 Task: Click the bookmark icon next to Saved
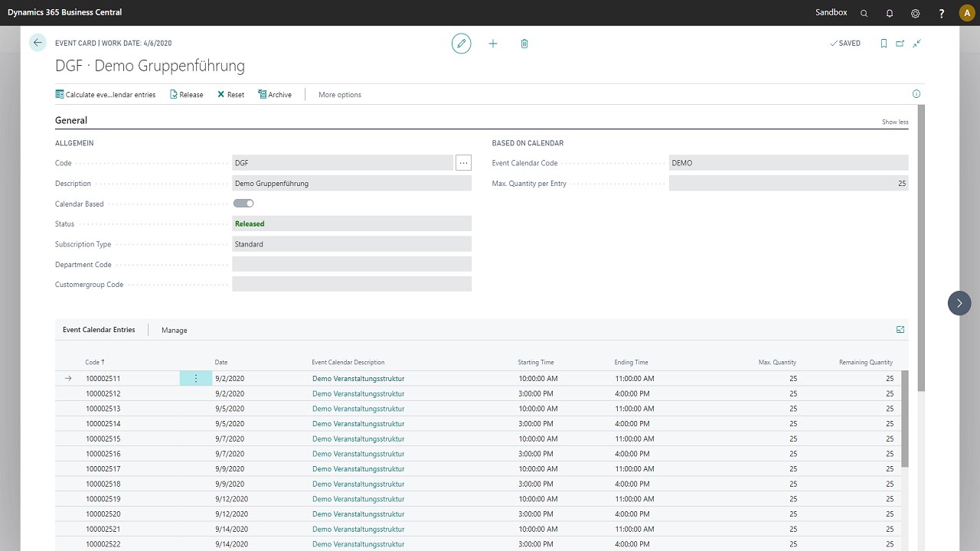click(x=884, y=44)
